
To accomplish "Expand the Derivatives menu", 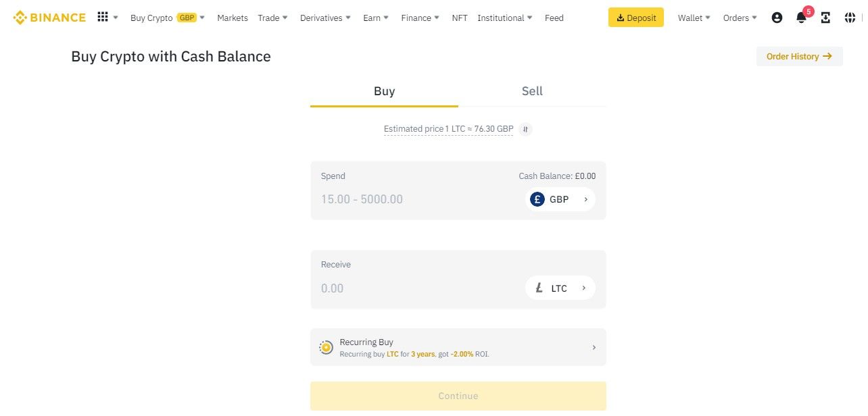I will [x=325, y=18].
